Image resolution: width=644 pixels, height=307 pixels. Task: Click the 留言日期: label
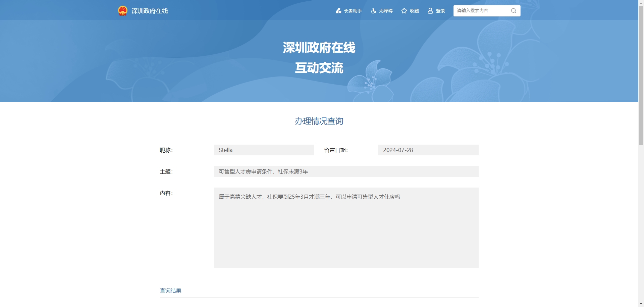[336, 150]
